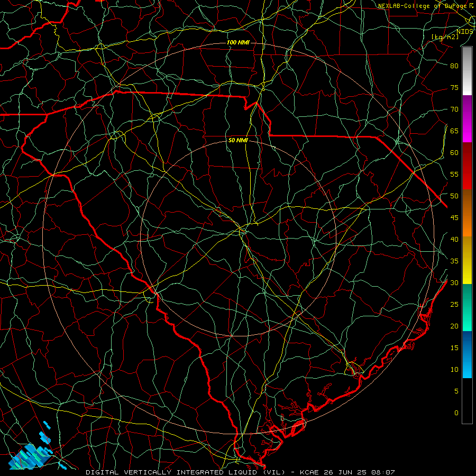Pick the red segment of the color scale

coord(467,166)
